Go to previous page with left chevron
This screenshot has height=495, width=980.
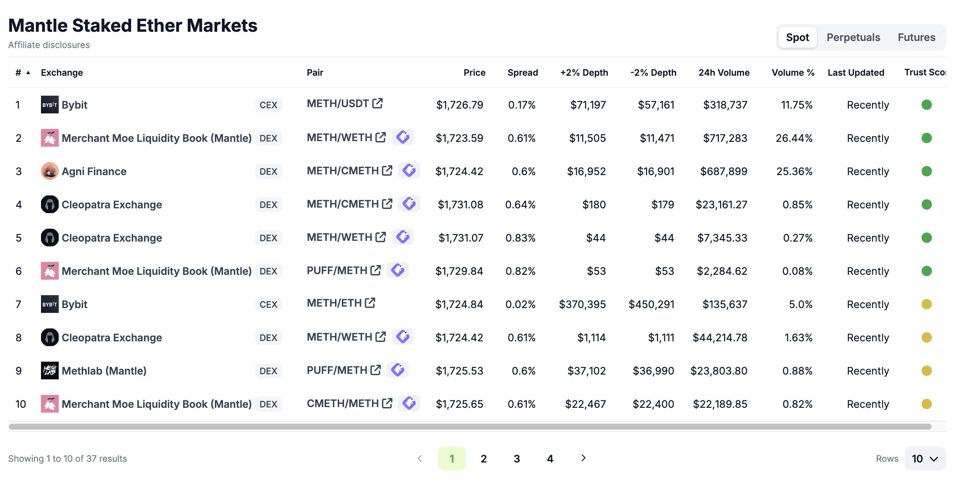[419, 458]
